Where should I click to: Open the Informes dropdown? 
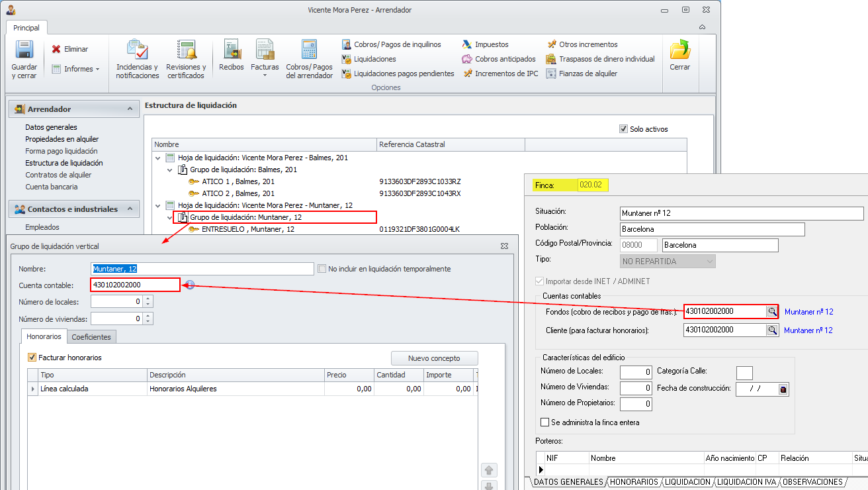(x=76, y=69)
